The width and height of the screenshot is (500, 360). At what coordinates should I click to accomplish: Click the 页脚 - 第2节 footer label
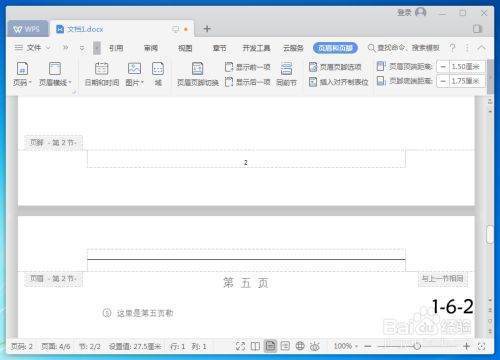[53, 143]
